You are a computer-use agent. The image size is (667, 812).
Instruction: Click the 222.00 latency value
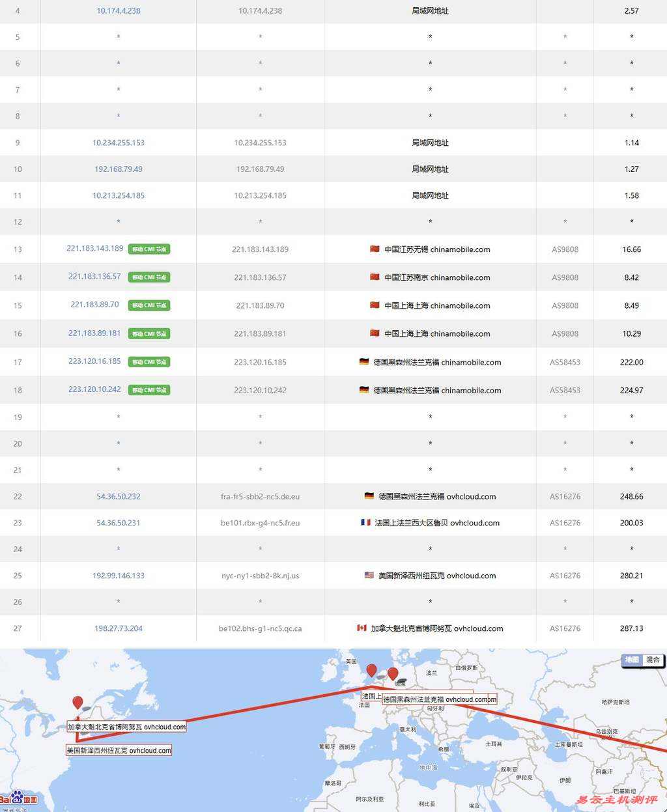coord(632,362)
